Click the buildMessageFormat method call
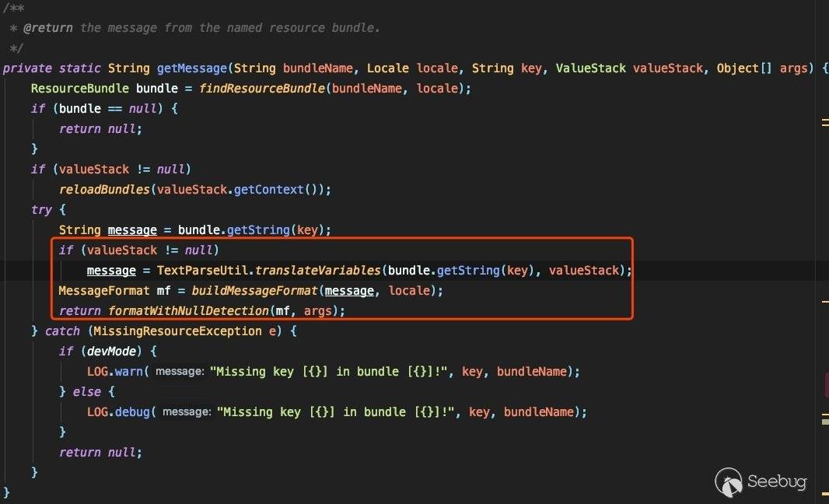 [x=254, y=290]
